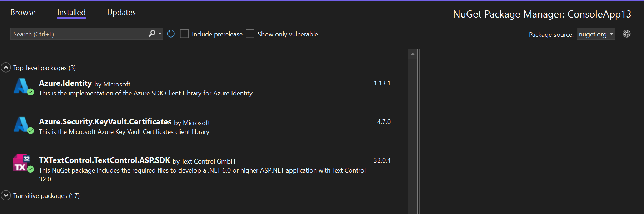Click the Azure.Identity package icon

21,86
